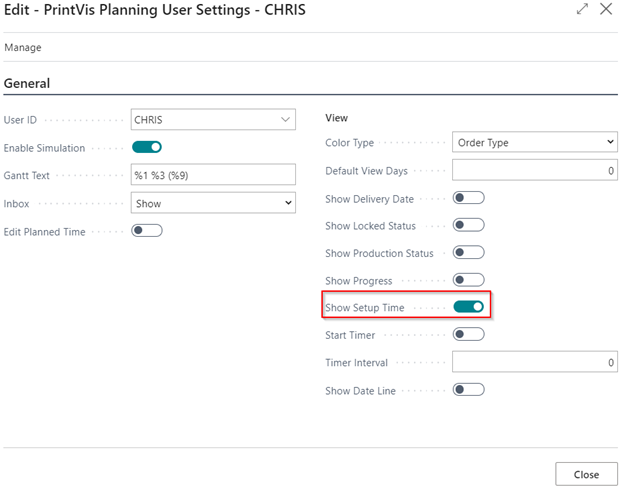Screen dimensions: 624x493
Task: Expand the dialog to full screen
Action: click(582, 9)
